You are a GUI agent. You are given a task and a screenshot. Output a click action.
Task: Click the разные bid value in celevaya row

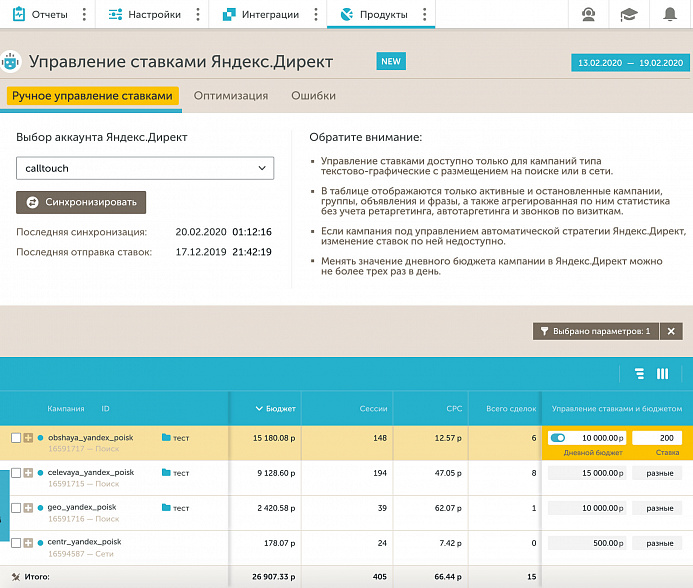(657, 473)
